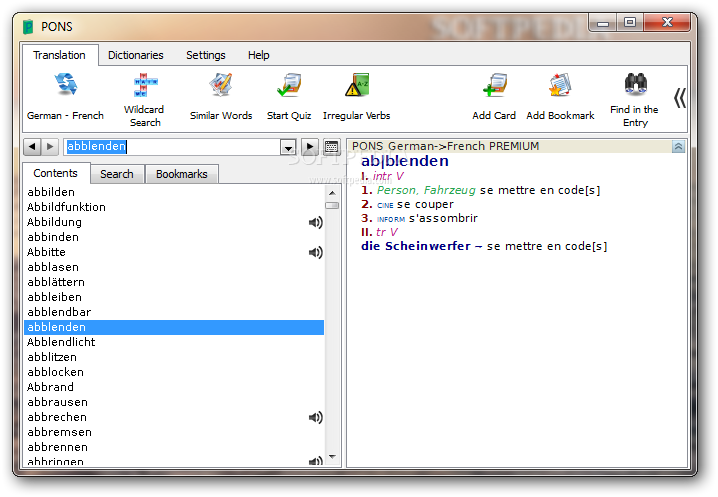
Task: Open the Help tab
Action: pos(259,55)
